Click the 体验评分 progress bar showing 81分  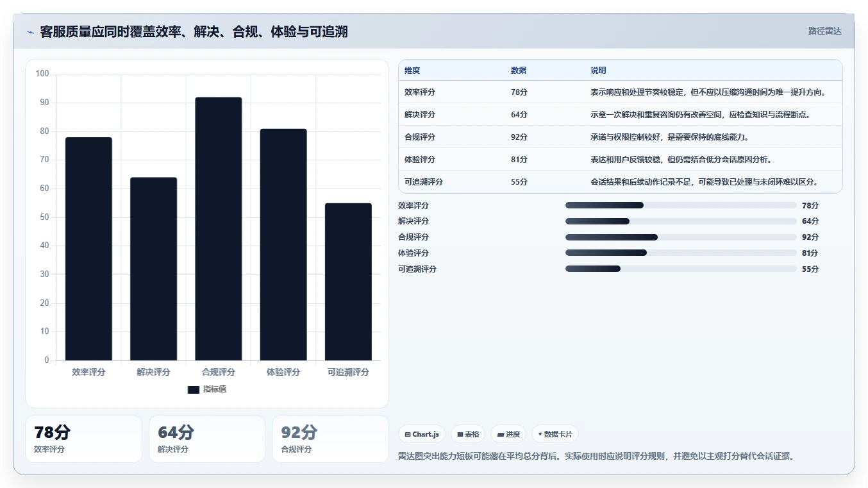(681, 253)
